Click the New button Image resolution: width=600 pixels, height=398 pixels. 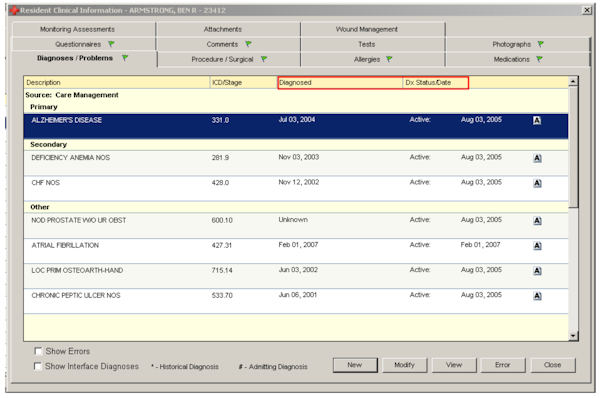point(355,365)
